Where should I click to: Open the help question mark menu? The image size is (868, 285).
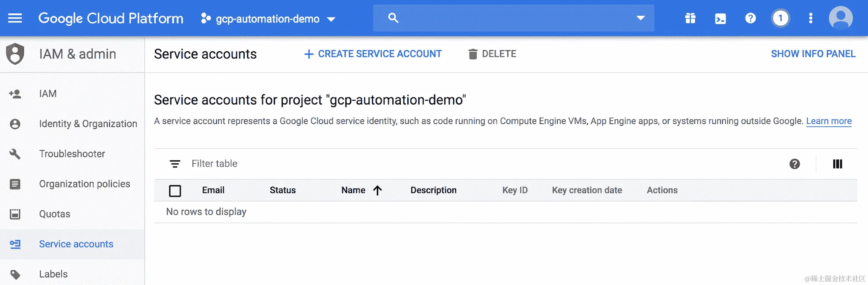[x=750, y=18]
